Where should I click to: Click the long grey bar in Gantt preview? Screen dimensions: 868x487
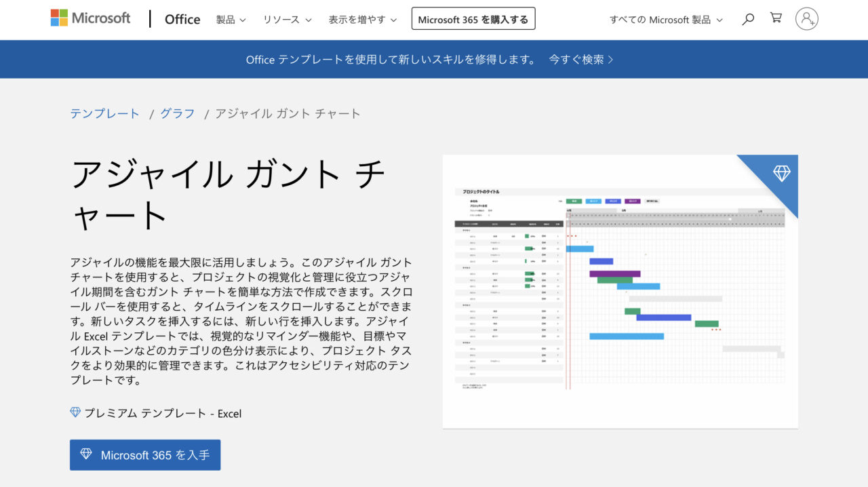pyautogui.click(x=675, y=298)
